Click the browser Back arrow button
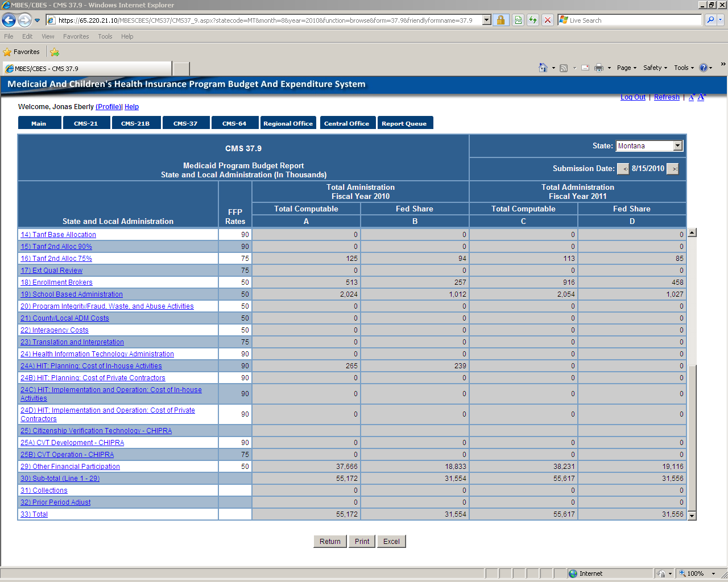The width and height of the screenshot is (728, 582). point(9,20)
